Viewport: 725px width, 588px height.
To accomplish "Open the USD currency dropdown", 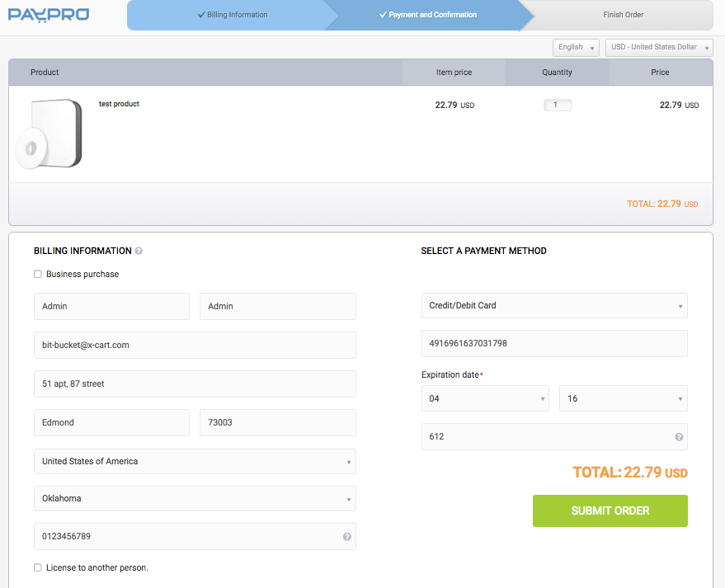I will click(x=658, y=47).
